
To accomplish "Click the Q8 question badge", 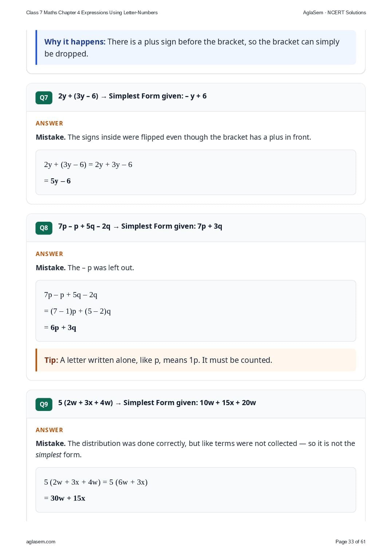I will point(44,228).
